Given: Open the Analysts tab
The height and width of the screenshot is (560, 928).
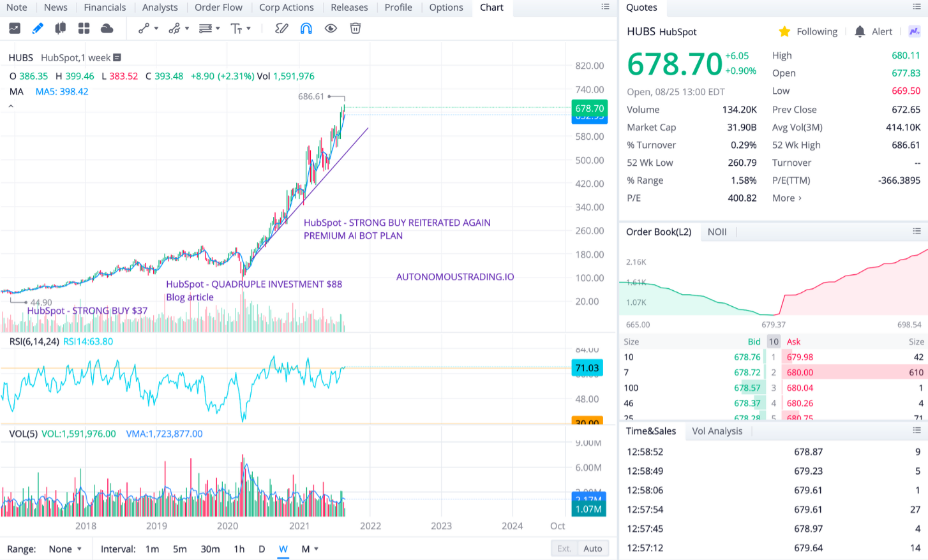Looking at the screenshot, I should point(160,8).
